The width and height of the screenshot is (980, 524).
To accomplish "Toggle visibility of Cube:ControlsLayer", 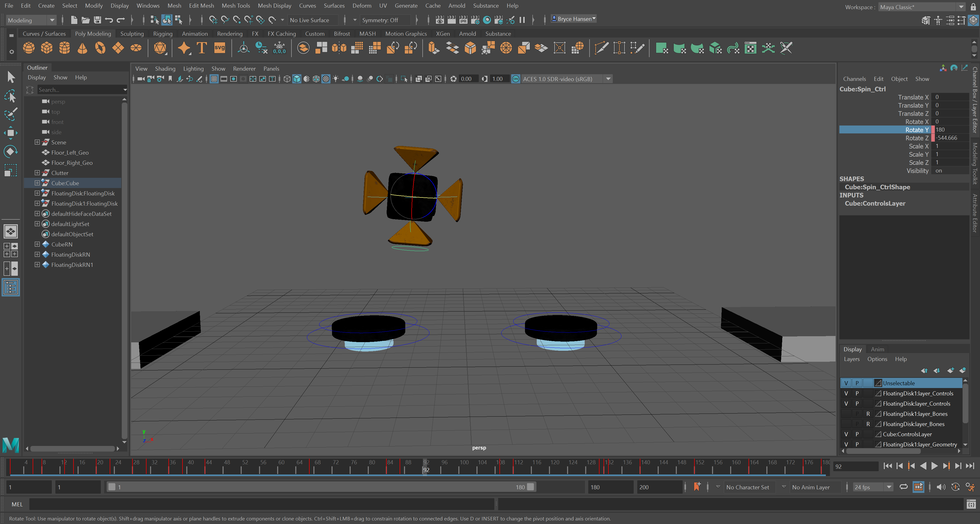I will (846, 434).
